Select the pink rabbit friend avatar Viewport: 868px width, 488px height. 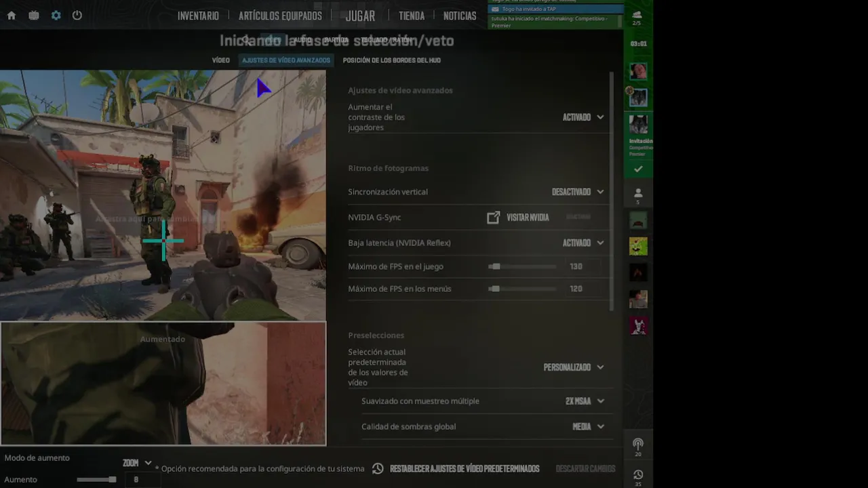coord(638,326)
